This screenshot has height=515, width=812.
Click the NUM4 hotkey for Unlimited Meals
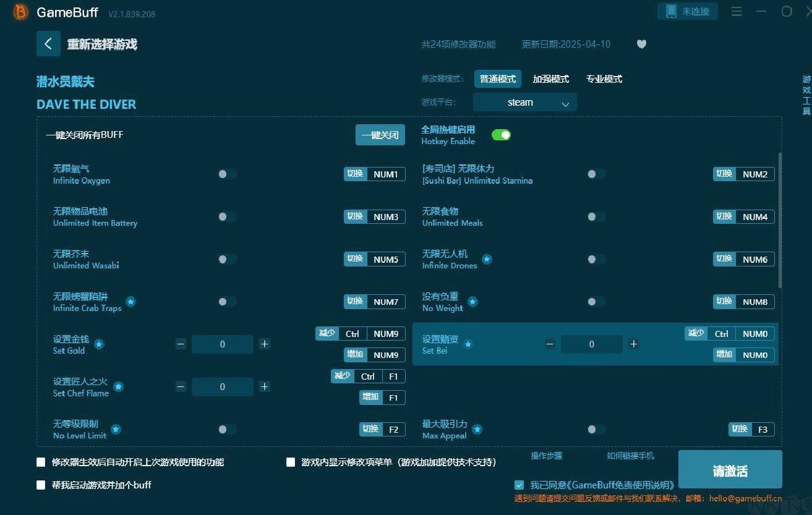pyautogui.click(x=755, y=217)
